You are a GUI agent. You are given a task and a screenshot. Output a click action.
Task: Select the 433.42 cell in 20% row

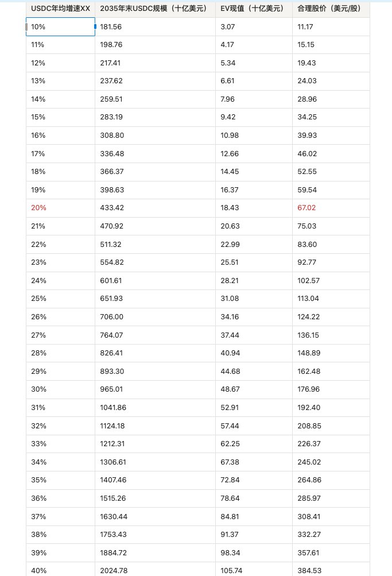(x=155, y=208)
